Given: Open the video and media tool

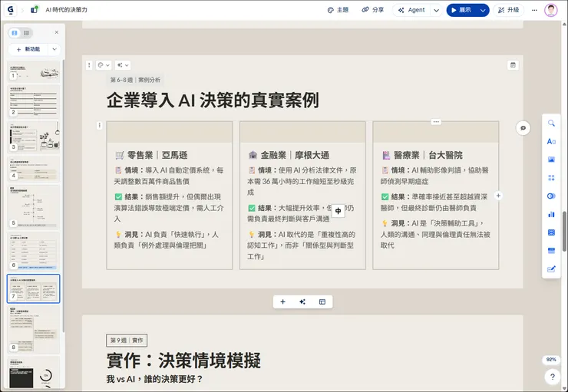Looking at the screenshot, I should 551,232.
